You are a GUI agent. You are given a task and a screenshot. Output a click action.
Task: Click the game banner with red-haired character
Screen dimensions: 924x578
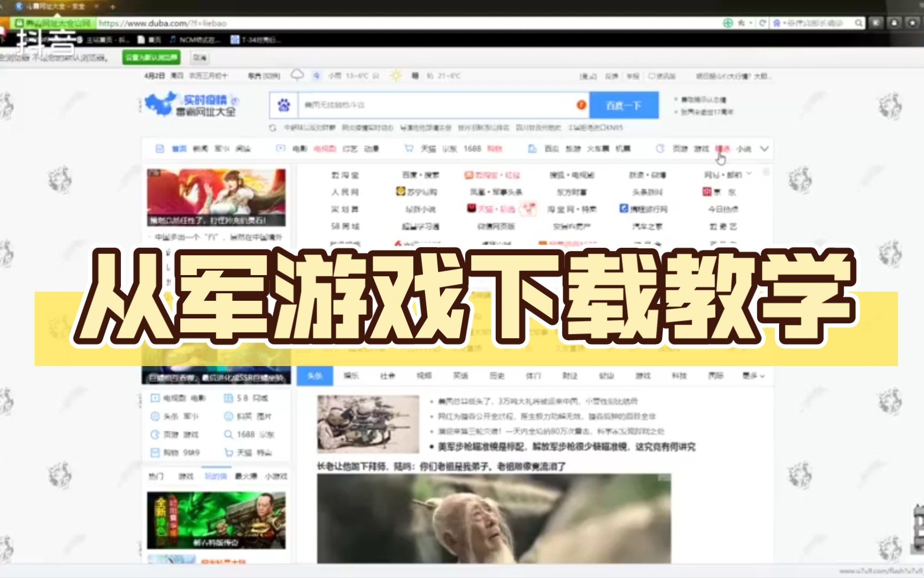[217, 197]
